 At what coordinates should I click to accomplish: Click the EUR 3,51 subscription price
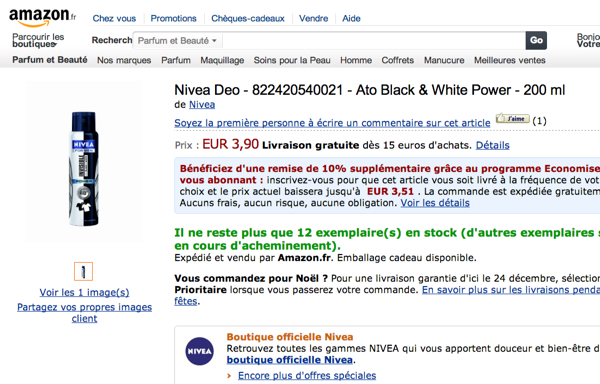[390, 191]
